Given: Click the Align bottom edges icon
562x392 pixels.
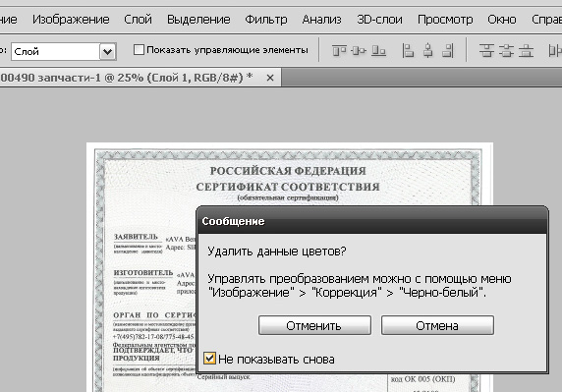Looking at the screenshot, I should (x=378, y=50).
